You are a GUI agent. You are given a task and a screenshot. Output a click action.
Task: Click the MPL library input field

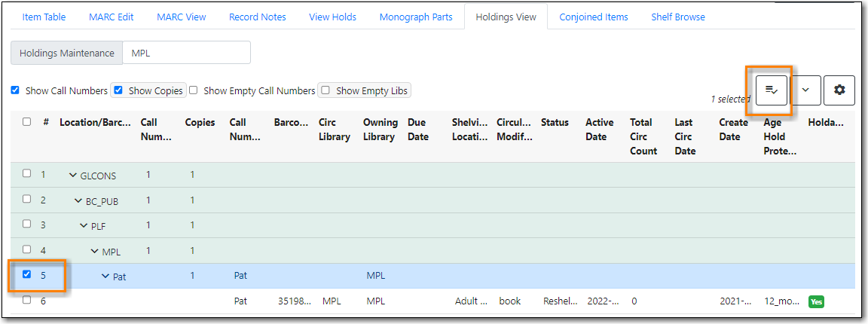point(186,53)
